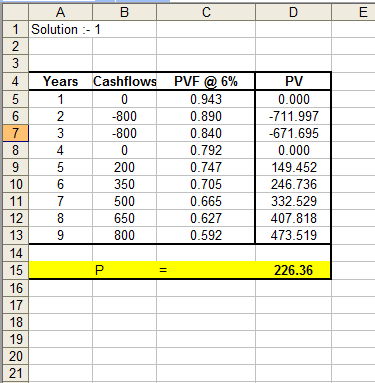Select the Years cell with value 9

click(60, 235)
